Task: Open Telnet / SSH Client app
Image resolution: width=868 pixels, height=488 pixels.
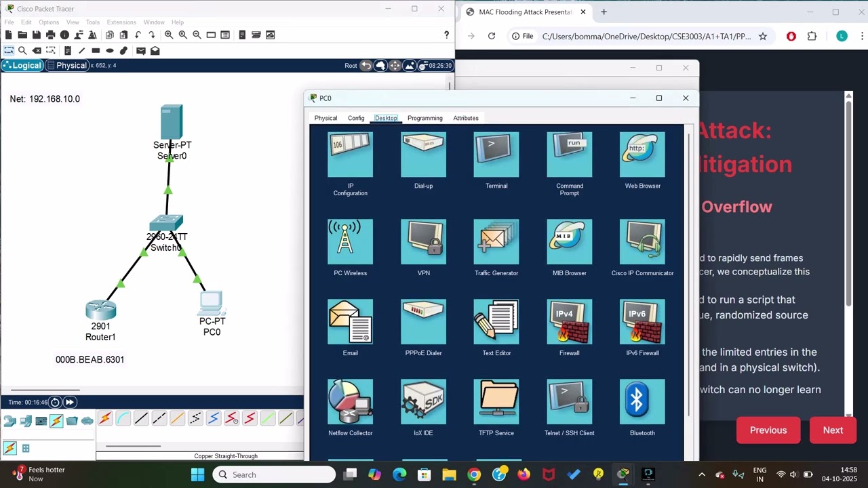Action: coord(570,401)
